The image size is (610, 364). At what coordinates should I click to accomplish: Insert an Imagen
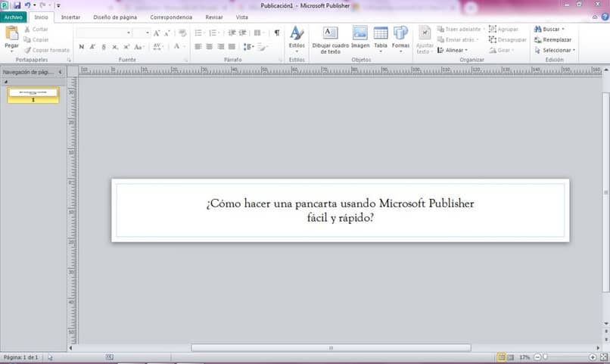point(360,38)
